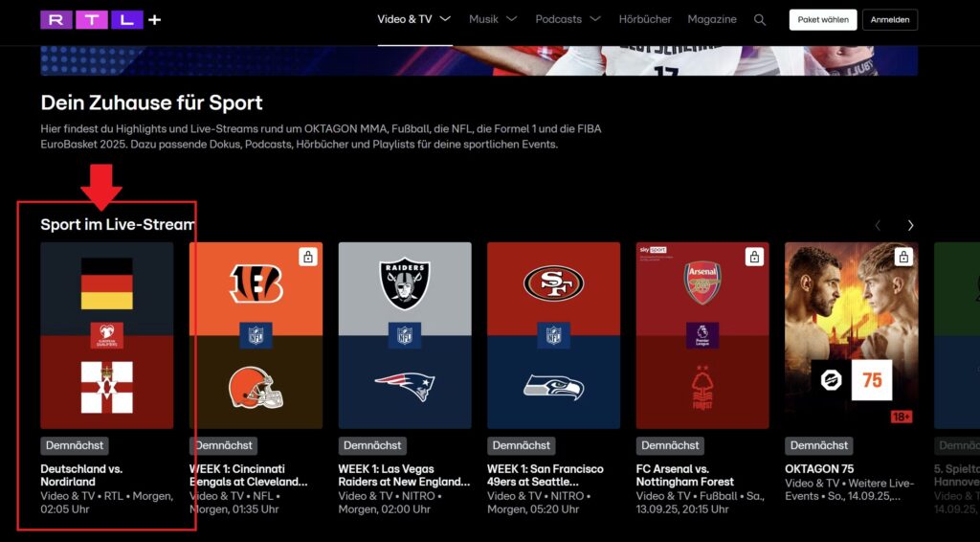
Task: Open the search magnifier icon
Action: (759, 20)
